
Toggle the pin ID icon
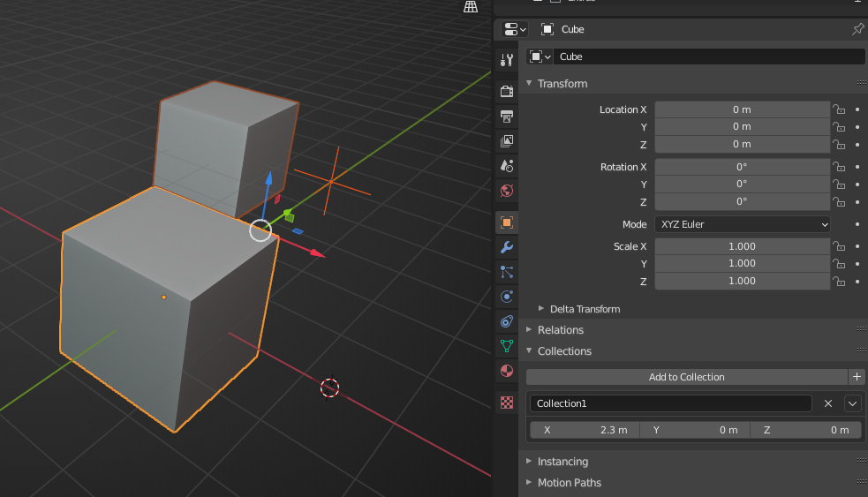[x=857, y=29]
